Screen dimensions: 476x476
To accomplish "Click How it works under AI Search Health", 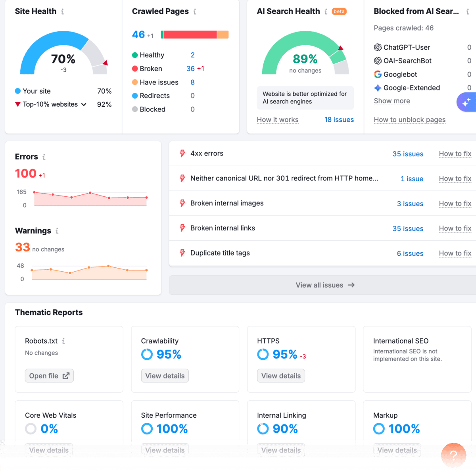I will coord(277,119).
